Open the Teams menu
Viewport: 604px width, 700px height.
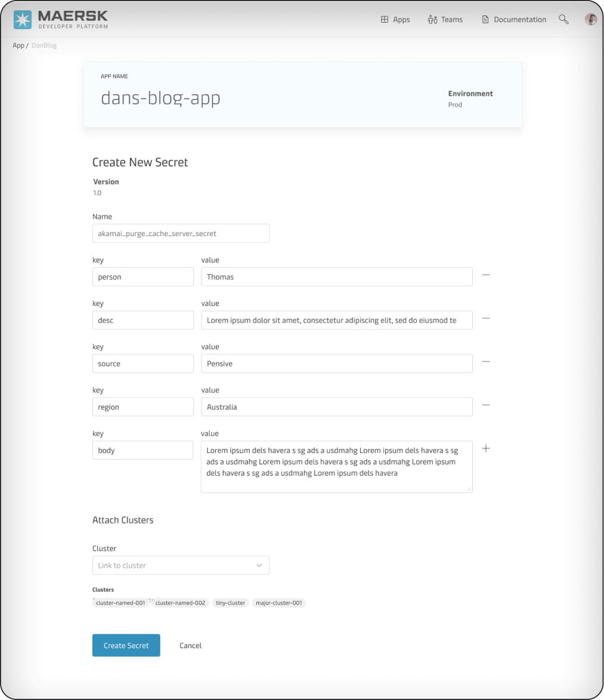(x=445, y=20)
